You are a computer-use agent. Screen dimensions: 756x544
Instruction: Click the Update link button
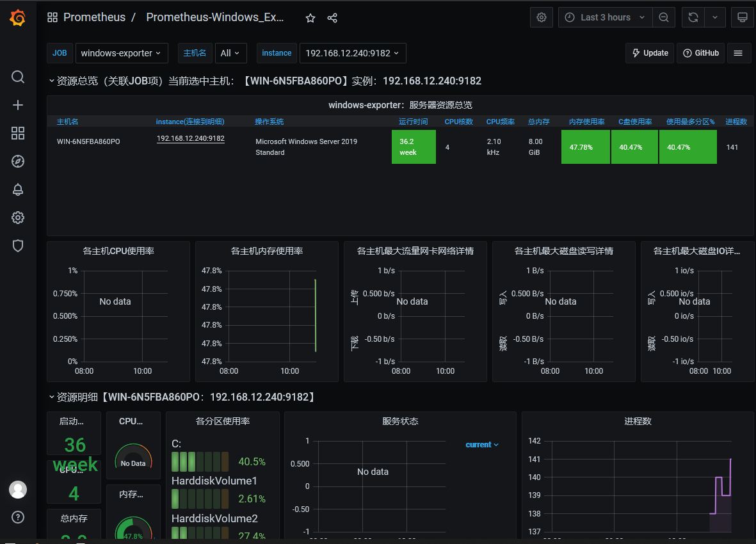point(650,53)
